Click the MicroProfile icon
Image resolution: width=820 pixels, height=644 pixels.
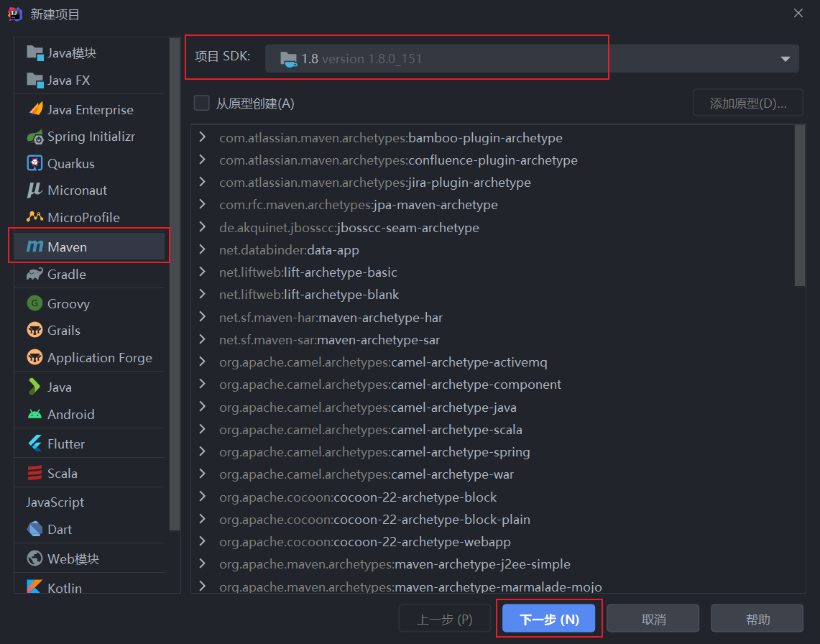click(35, 216)
